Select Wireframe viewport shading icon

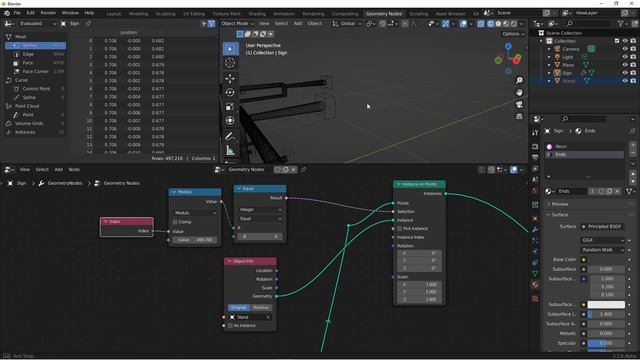tap(490, 24)
